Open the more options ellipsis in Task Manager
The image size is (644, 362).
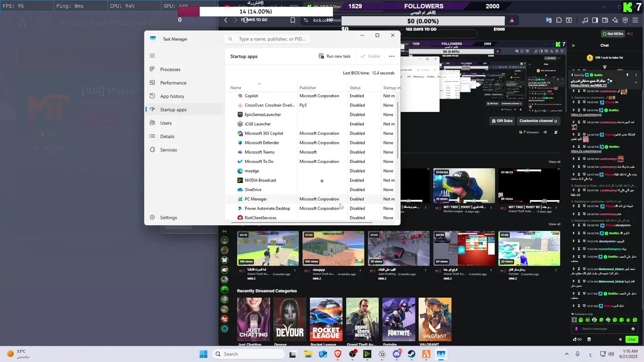pos(391,56)
